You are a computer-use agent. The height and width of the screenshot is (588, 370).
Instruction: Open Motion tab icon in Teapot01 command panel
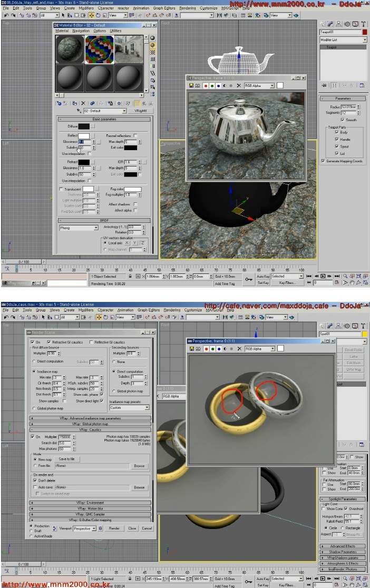[347, 24]
